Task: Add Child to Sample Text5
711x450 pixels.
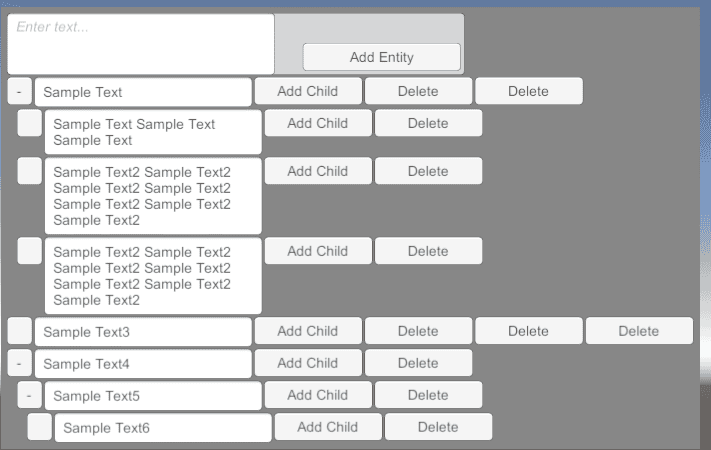Action: [x=318, y=395]
